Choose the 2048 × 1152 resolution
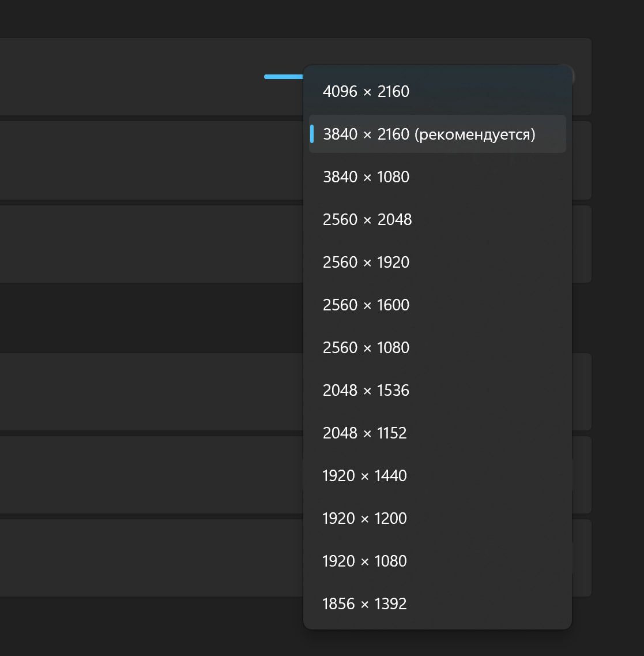This screenshot has width=644, height=656. (x=438, y=433)
